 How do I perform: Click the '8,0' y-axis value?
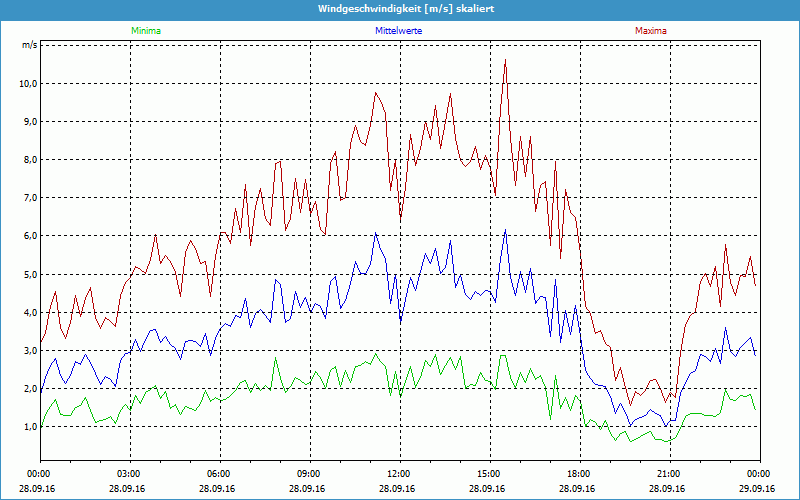click(x=30, y=160)
